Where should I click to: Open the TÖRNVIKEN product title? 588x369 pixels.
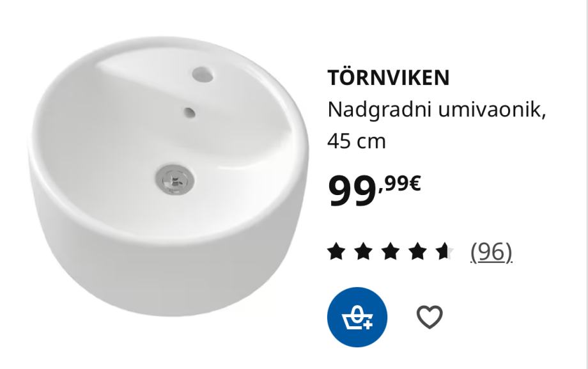click(389, 77)
